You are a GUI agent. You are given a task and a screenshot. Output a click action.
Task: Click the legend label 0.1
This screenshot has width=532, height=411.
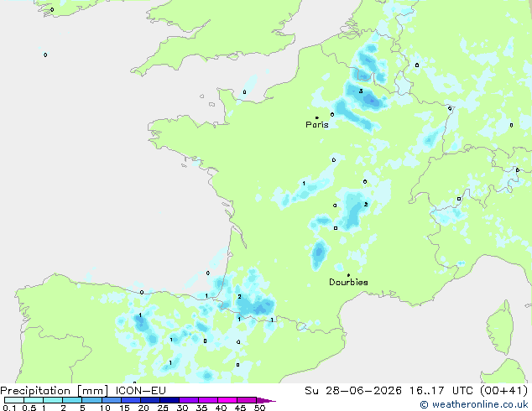coord(9,408)
